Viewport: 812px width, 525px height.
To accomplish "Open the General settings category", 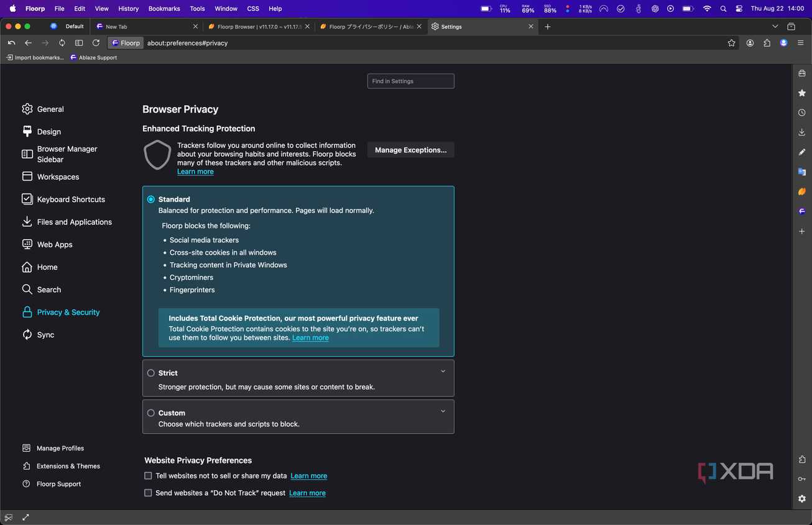I will click(43, 109).
